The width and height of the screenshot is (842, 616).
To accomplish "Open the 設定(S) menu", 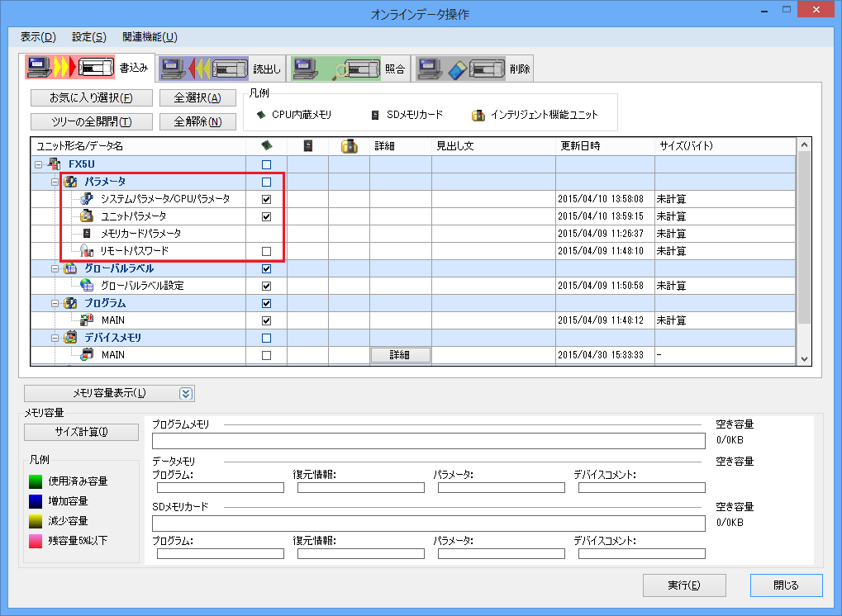I will [x=88, y=37].
